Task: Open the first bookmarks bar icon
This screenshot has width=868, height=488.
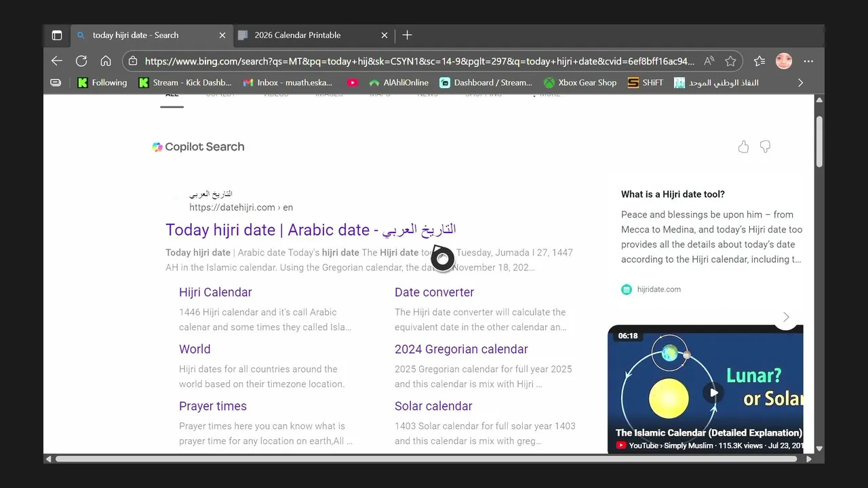Action: point(56,83)
